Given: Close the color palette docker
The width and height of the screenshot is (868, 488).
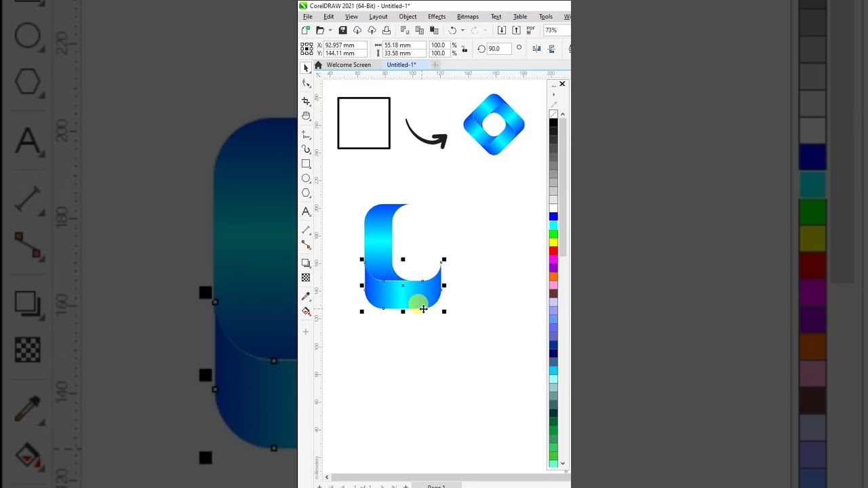Looking at the screenshot, I should coord(562,84).
